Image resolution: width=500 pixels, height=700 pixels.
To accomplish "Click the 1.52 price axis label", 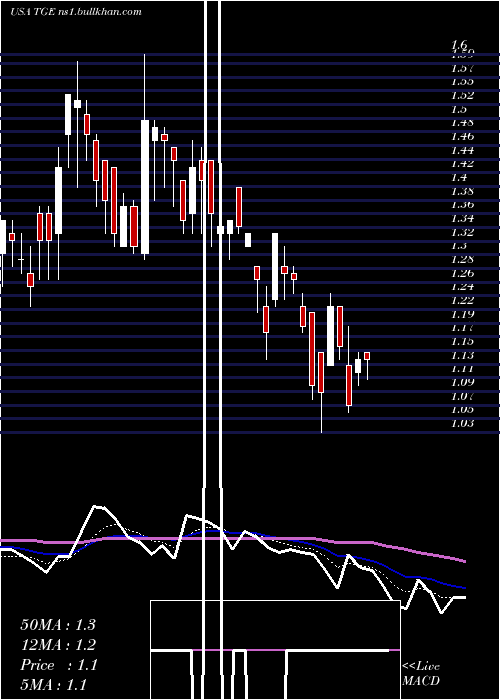I will coord(462,96).
